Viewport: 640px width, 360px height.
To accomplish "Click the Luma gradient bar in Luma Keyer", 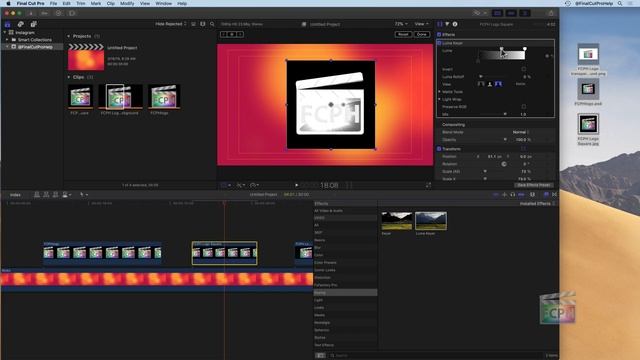I will [x=502, y=55].
